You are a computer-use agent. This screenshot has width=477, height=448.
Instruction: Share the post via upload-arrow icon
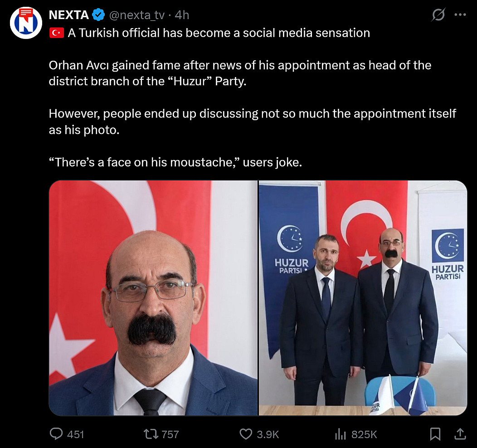(x=460, y=434)
